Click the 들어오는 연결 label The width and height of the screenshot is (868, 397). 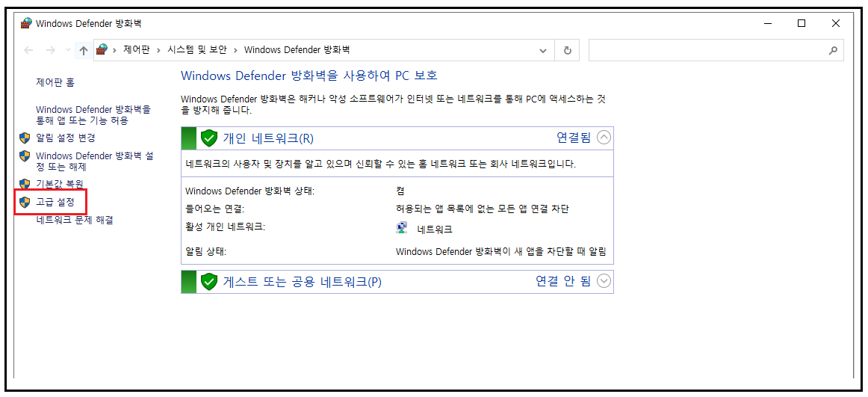(x=214, y=209)
